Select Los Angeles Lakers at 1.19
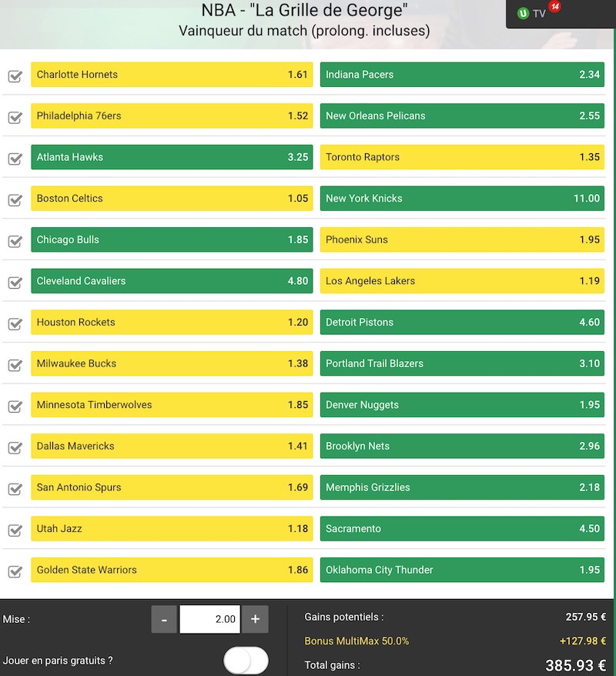 click(462, 281)
